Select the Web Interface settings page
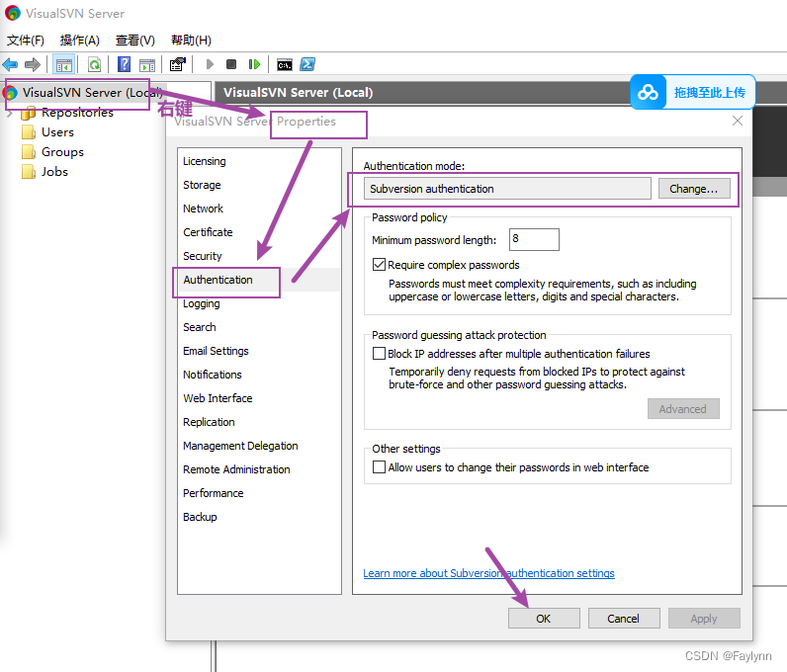 pos(218,398)
